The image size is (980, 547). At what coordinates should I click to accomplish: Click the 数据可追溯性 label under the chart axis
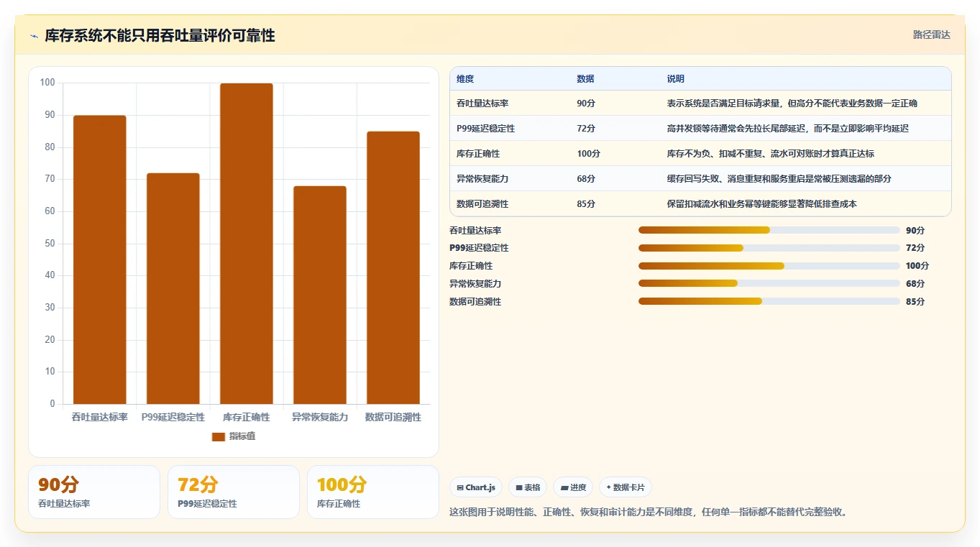393,418
